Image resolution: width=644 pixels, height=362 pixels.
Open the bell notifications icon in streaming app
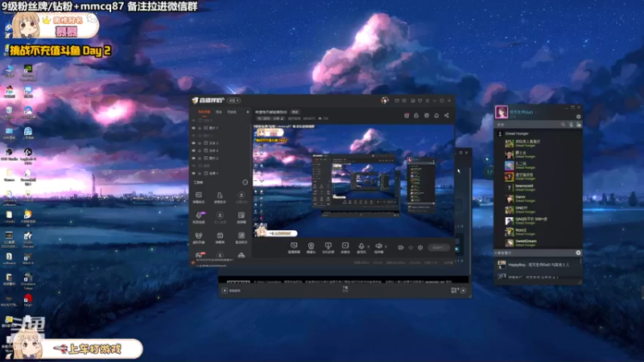436,115
